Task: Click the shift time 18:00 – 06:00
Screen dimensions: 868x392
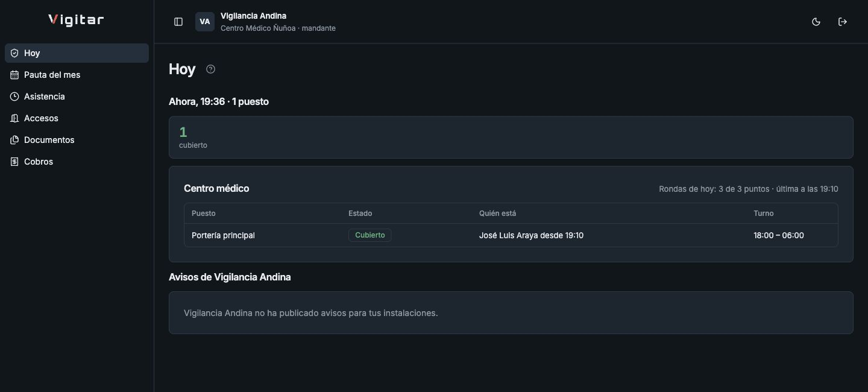Action: pos(778,235)
